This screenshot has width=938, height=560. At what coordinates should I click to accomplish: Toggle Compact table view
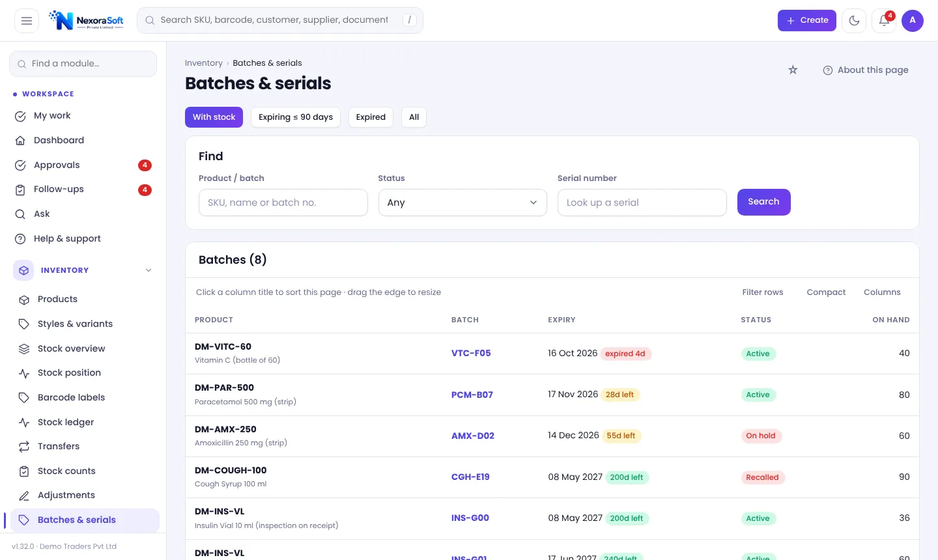point(826,292)
